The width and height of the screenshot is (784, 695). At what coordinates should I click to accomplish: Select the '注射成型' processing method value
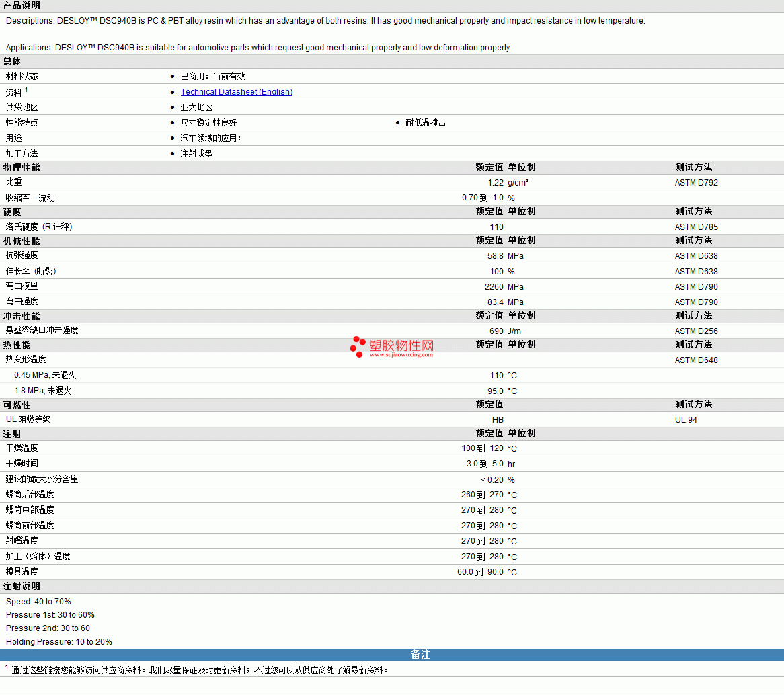point(196,154)
